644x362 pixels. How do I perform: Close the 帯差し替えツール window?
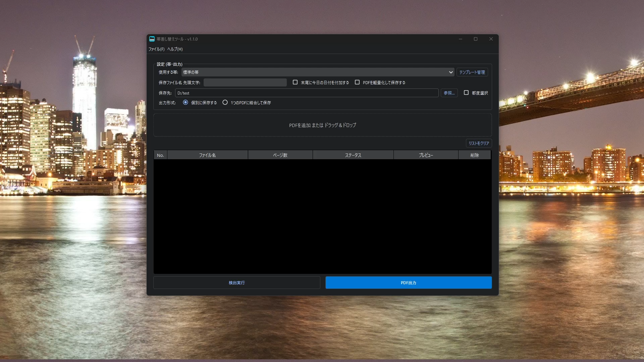(x=491, y=39)
